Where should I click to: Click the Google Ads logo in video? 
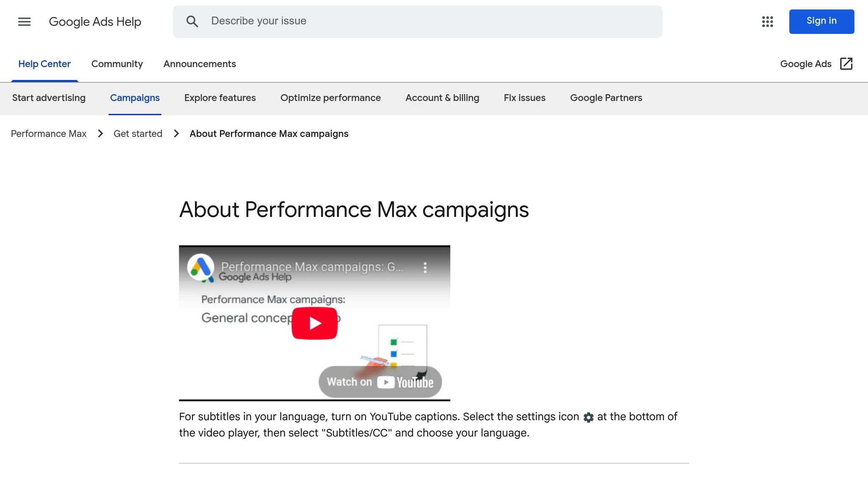(200, 267)
